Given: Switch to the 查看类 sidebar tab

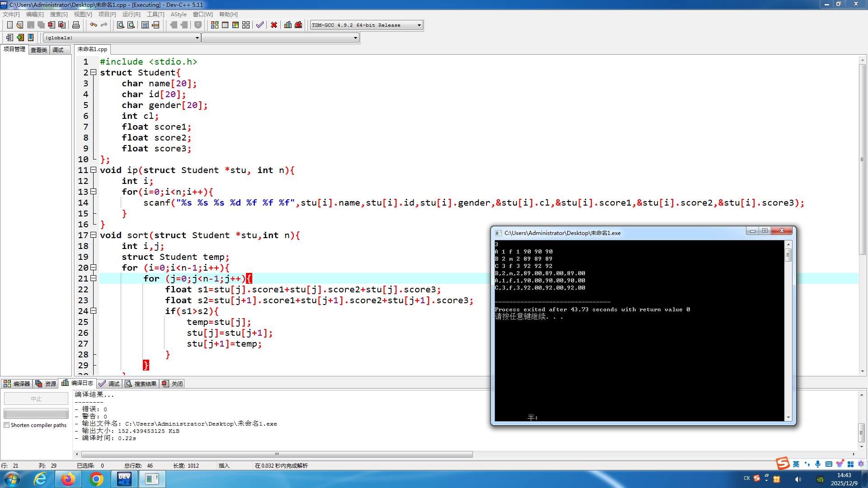Looking at the screenshot, I should pyautogui.click(x=39, y=50).
